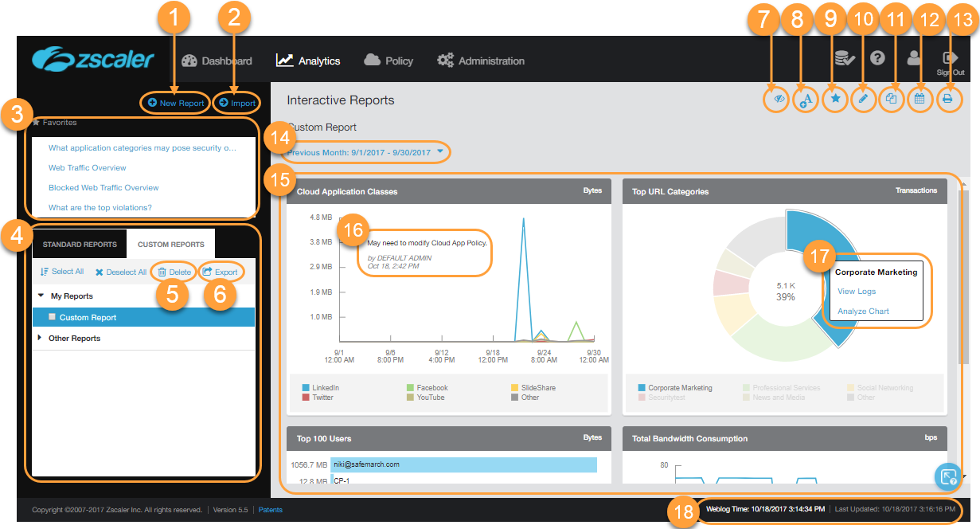980x529 pixels.
Task: Expand the Other Reports section
Action: click(x=41, y=337)
